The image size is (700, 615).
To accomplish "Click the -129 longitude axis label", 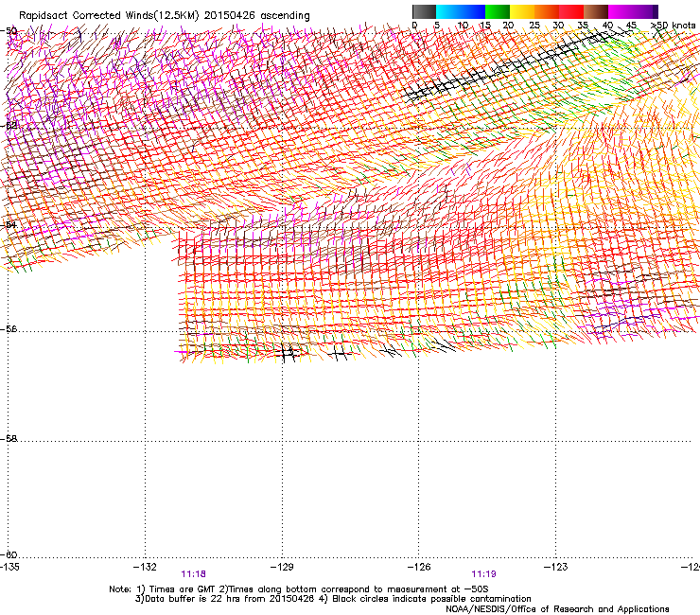I will click(x=282, y=567).
